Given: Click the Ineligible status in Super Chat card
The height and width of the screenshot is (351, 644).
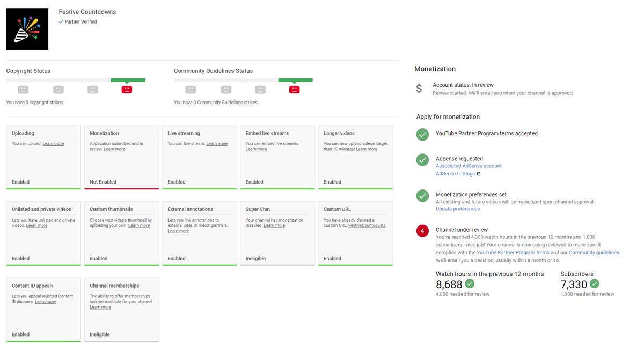Looking at the screenshot, I should point(255,258).
